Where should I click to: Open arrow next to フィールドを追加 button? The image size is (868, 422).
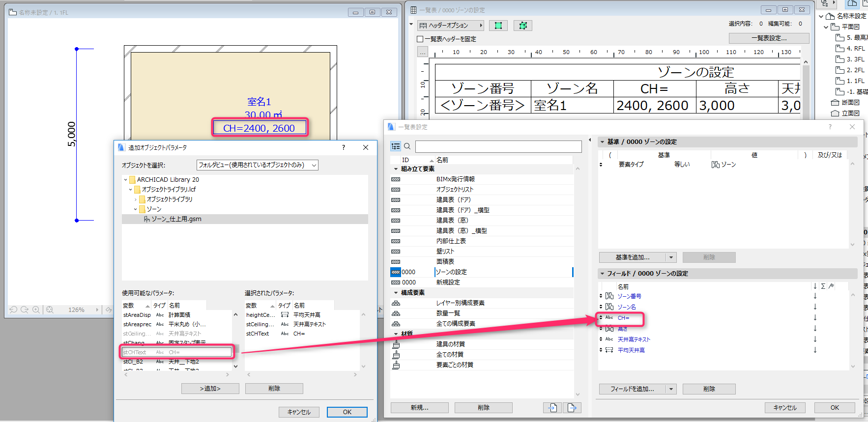671,389
